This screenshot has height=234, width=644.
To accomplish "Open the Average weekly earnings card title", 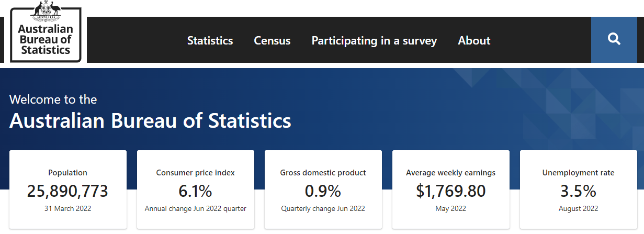I will 451,173.
